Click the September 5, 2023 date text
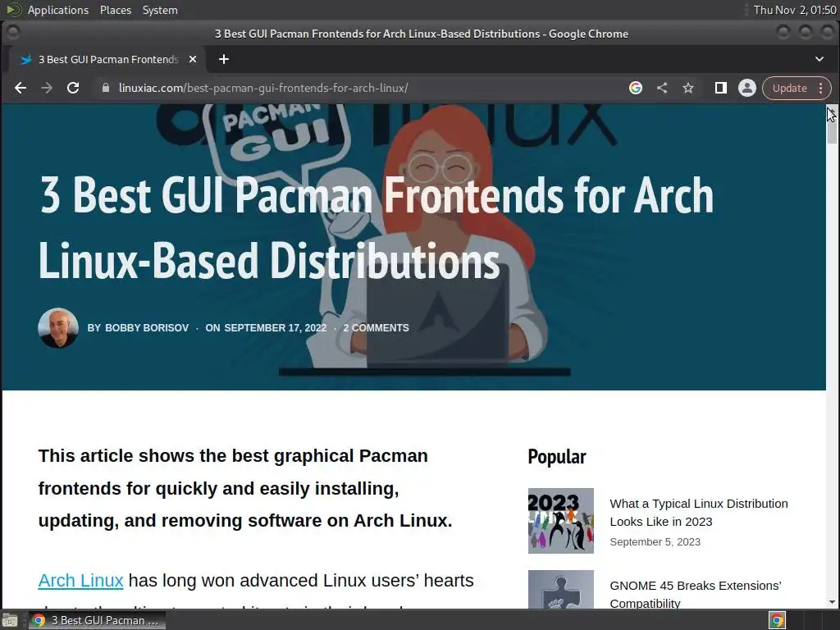The image size is (840, 630). click(655, 541)
